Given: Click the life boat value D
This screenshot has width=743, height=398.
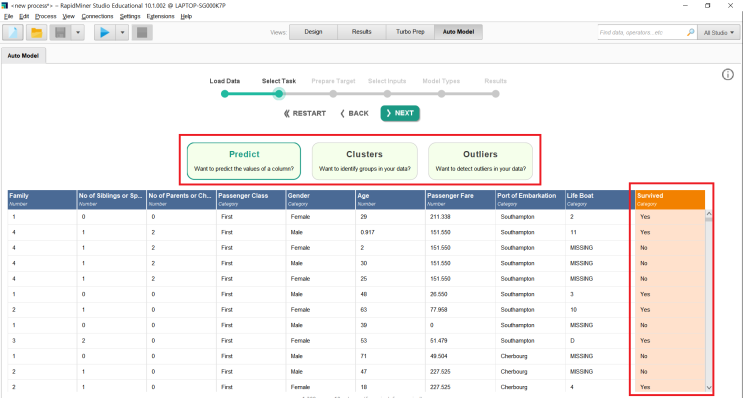Looking at the screenshot, I should pyautogui.click(x=572, y=341).
